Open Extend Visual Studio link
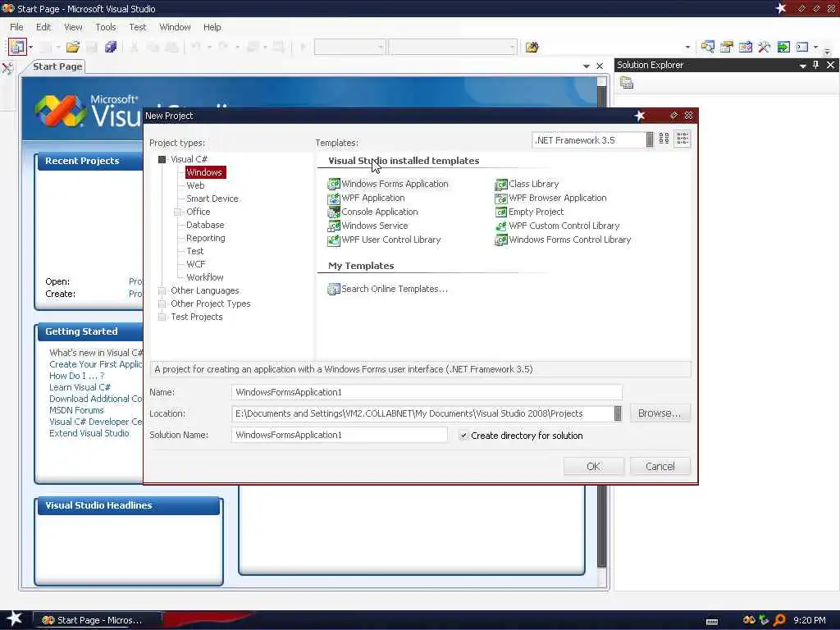840x630 pixels. [89, 433]
